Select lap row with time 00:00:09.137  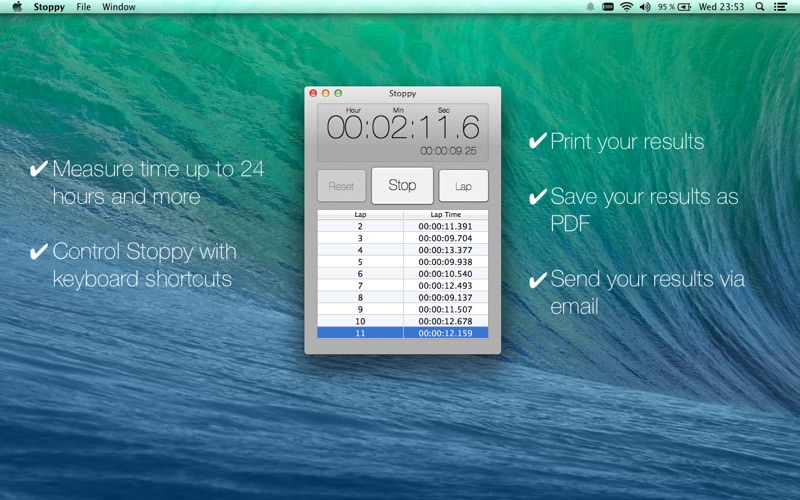[403, 297]
